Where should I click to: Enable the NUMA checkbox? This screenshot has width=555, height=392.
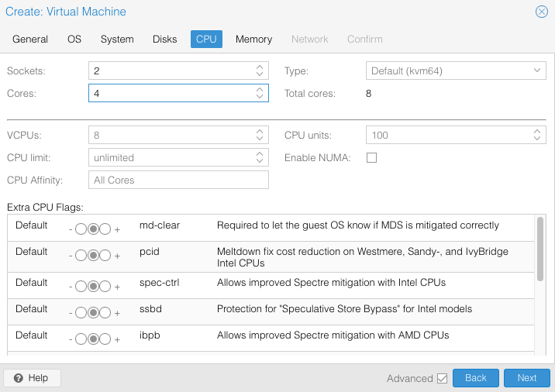(x=371, y=157)
